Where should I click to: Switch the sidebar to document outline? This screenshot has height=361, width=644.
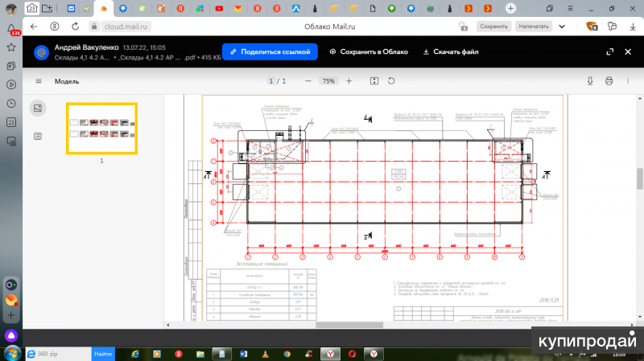(x=38, y=136)
